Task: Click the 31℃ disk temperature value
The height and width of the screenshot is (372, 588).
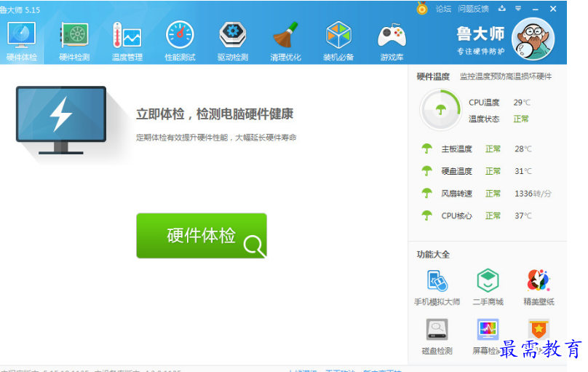Action: click(x=523, y=171)
